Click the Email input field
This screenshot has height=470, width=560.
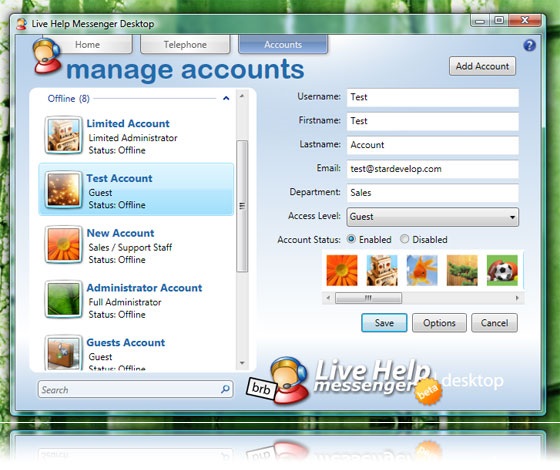432,169
